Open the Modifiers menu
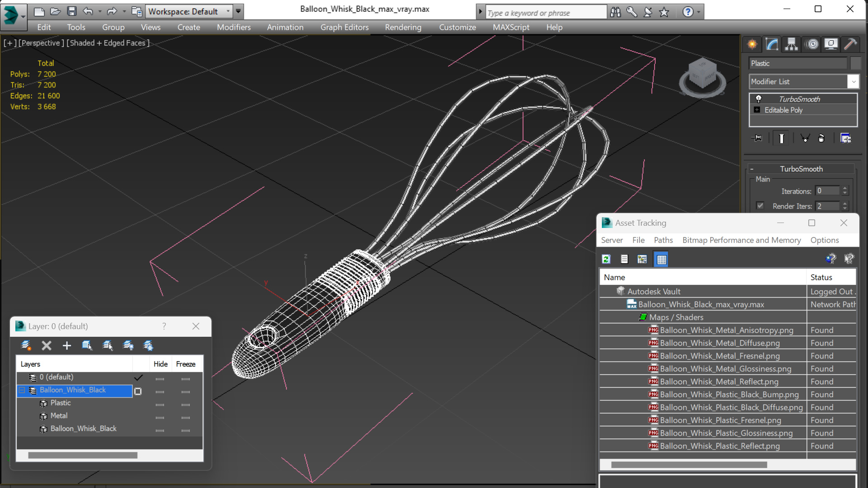The width and height of the screenshot is (868, 488). 234,27
